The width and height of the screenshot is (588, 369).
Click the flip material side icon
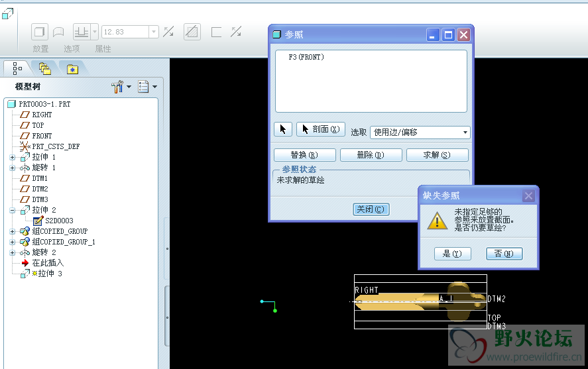[236, 32]
